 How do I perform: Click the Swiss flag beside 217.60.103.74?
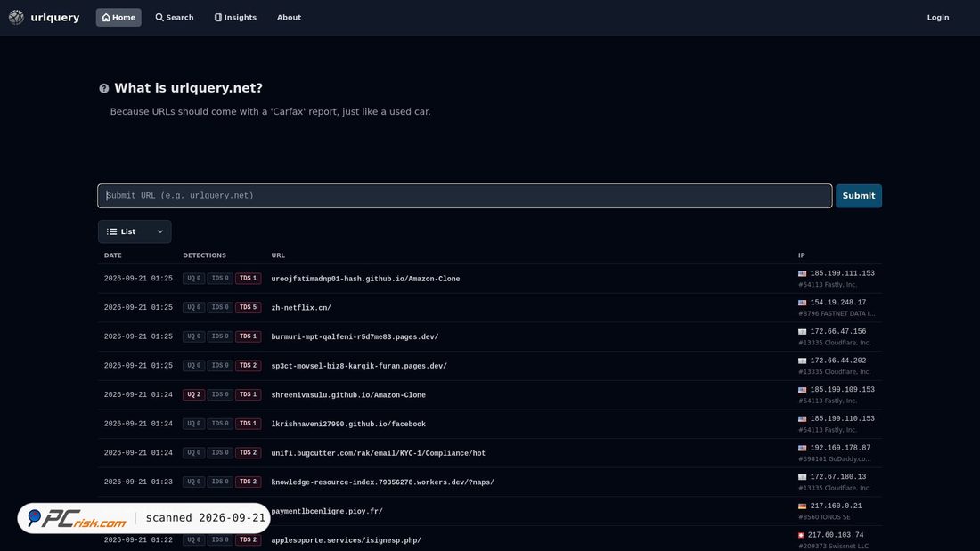coord(801,535)
